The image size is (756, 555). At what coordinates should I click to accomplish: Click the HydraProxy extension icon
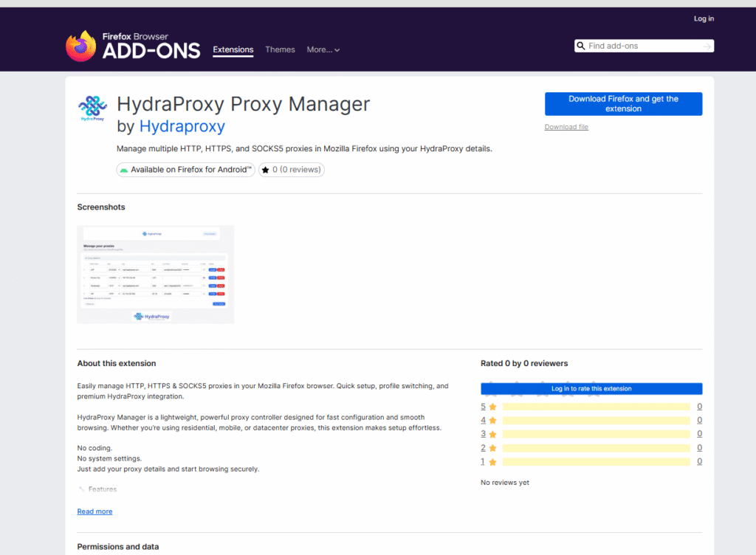pos(93,108)
